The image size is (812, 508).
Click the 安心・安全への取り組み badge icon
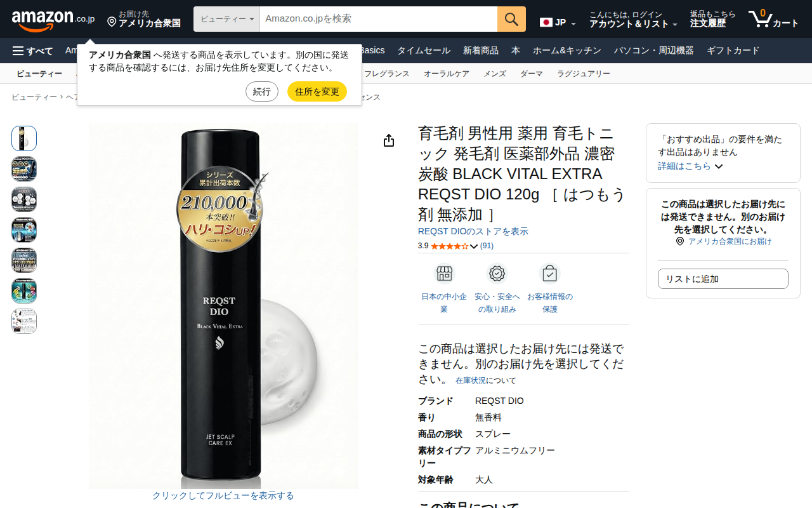click(x=497, y=274)
